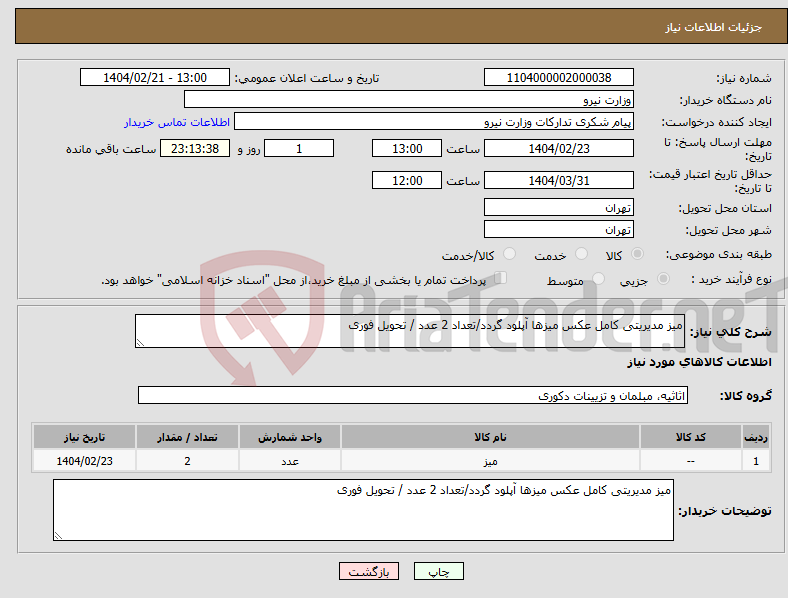Screen dimensions: 788x598
Task: Click the resize handle of the description text area
Action: coord(140,343)
